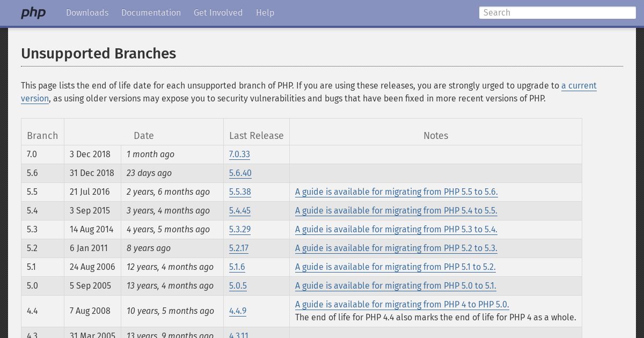Screen dimensions: 644x338
Task: Click the date '3 Sep 2015'
Action: [x=90, y=211]
